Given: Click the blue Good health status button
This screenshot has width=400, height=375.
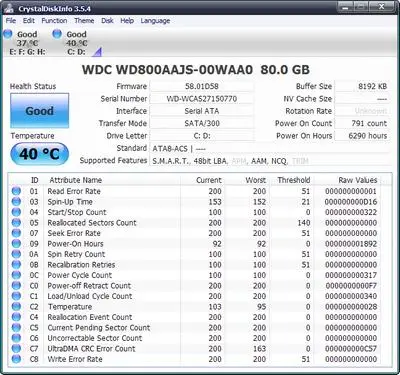Looking at the screenshot, I should (x=40, y=111).
